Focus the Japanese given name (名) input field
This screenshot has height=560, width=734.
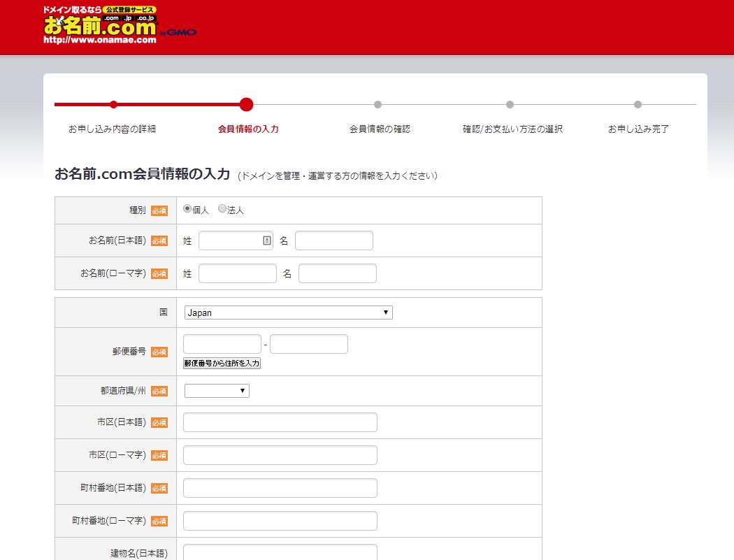click(334, 240)
